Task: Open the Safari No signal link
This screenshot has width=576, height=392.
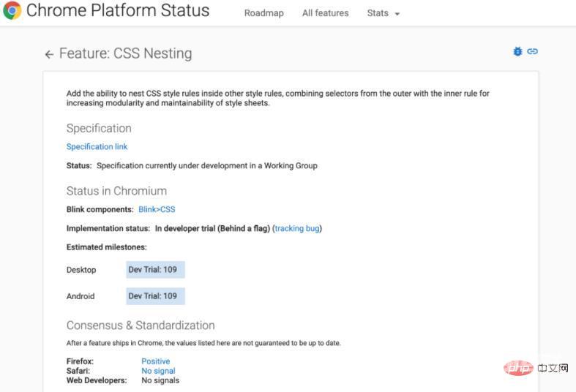Action: tap(158, 371)
